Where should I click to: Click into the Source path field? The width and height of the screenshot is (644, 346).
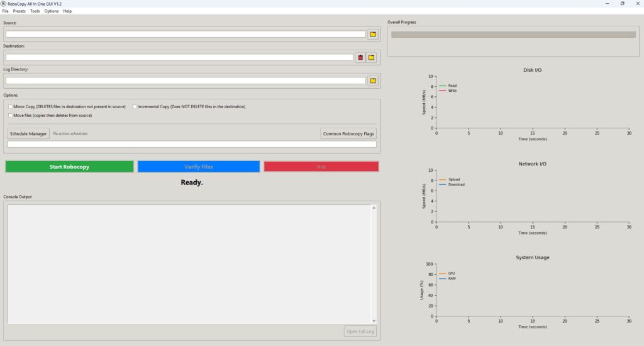[186, 34]
